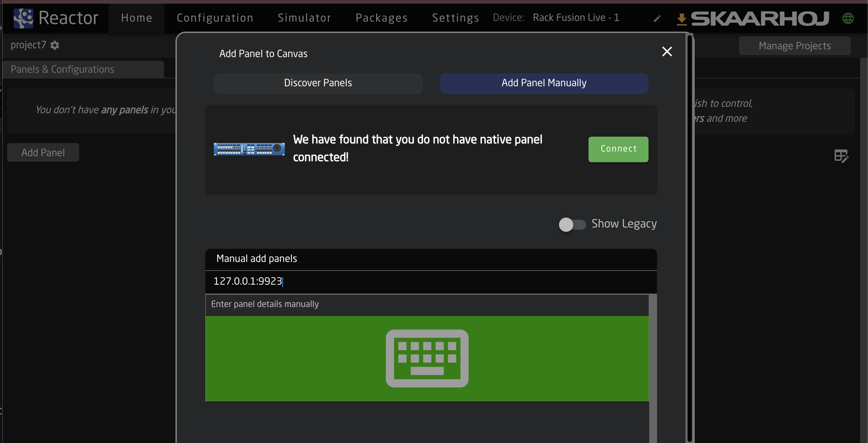Click the rack panel thumbnail image

(249, 149)
